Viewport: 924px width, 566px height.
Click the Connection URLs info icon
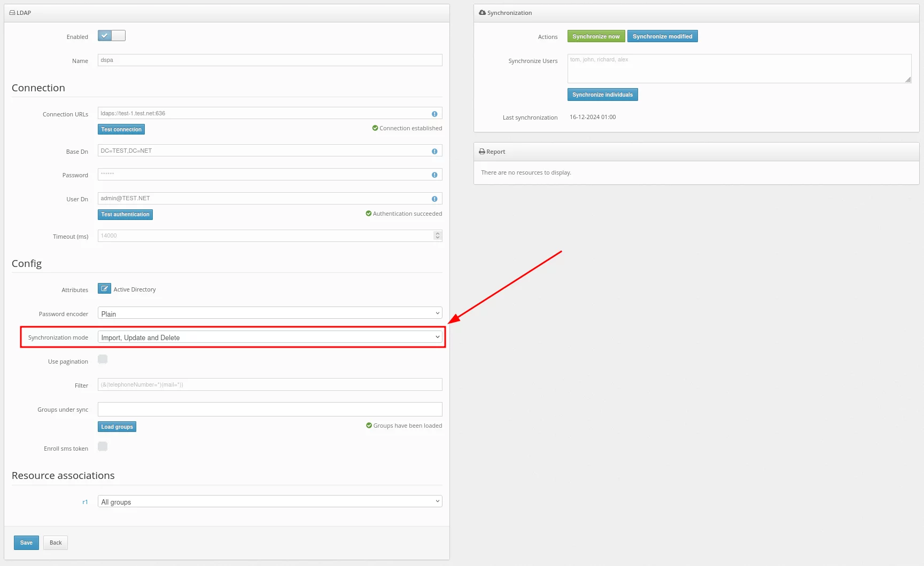[x=434, y=114]
